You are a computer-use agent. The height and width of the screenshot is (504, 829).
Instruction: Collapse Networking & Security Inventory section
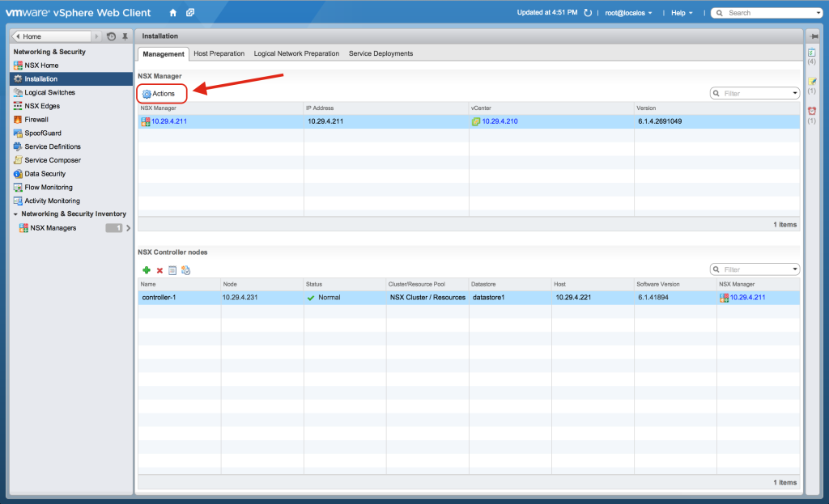point(16,214)
